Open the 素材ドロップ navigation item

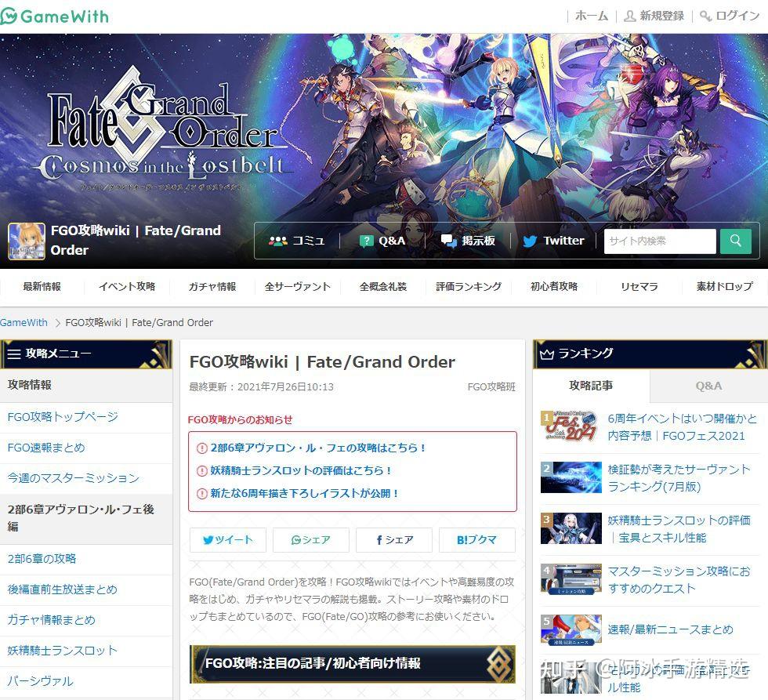tap(723, 287)
